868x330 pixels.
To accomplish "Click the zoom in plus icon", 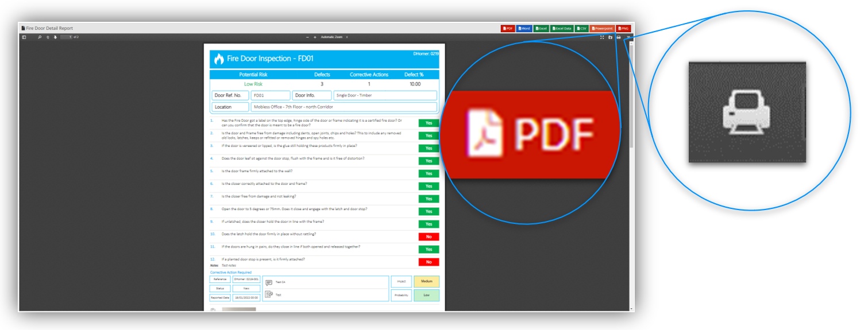I will click(x=315, y=37).
